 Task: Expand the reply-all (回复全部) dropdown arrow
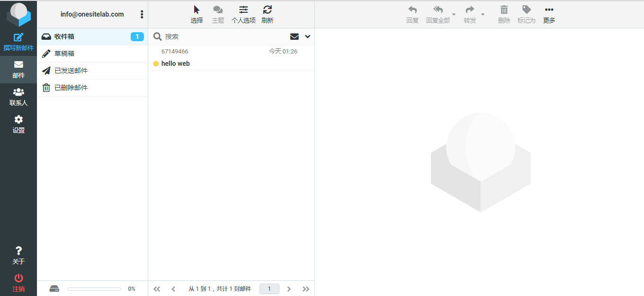coord(454,15)
